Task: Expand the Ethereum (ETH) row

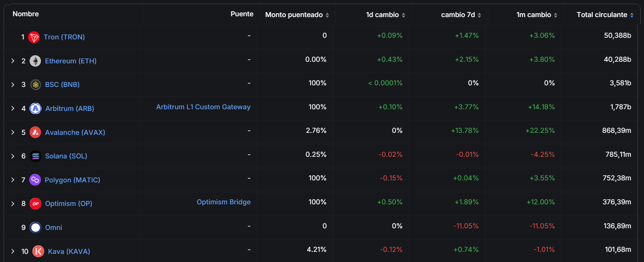Action: tap(13, 61)
